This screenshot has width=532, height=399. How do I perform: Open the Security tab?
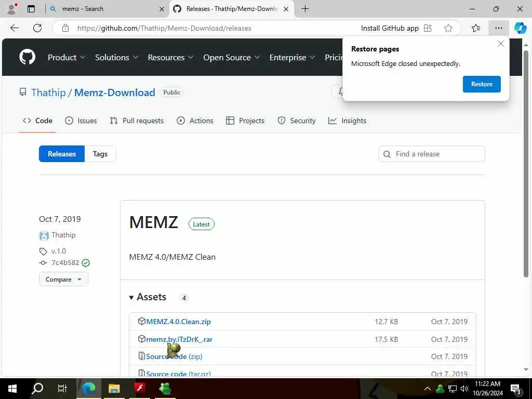(297, 121)
